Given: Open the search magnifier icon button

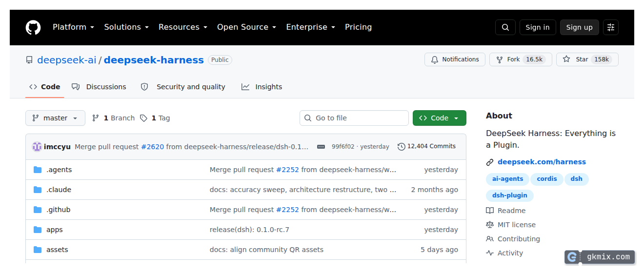Looking at the screenshot, I should pyautogui.click(x=505, y=27).
